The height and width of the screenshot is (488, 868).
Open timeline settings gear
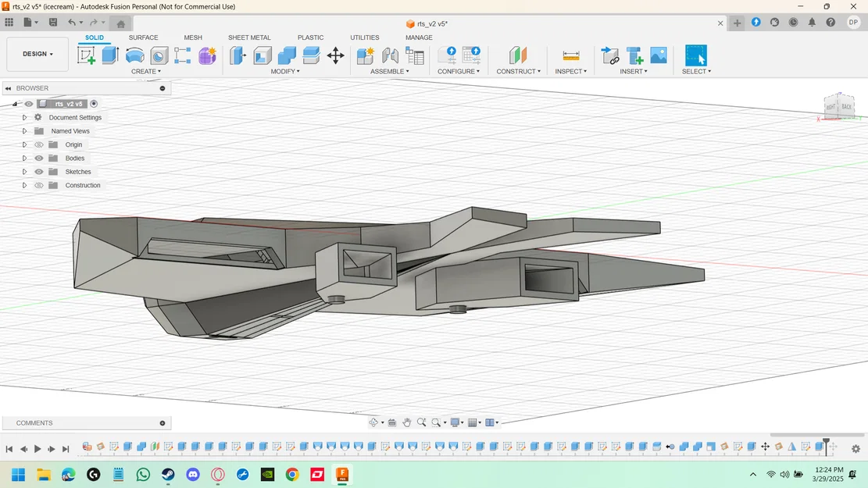point(855,449)
